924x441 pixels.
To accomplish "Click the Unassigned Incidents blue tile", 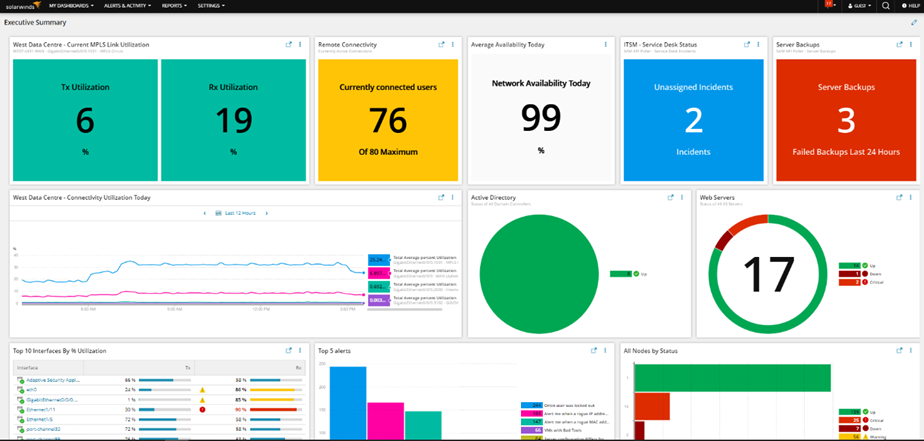I will point(694,120).
